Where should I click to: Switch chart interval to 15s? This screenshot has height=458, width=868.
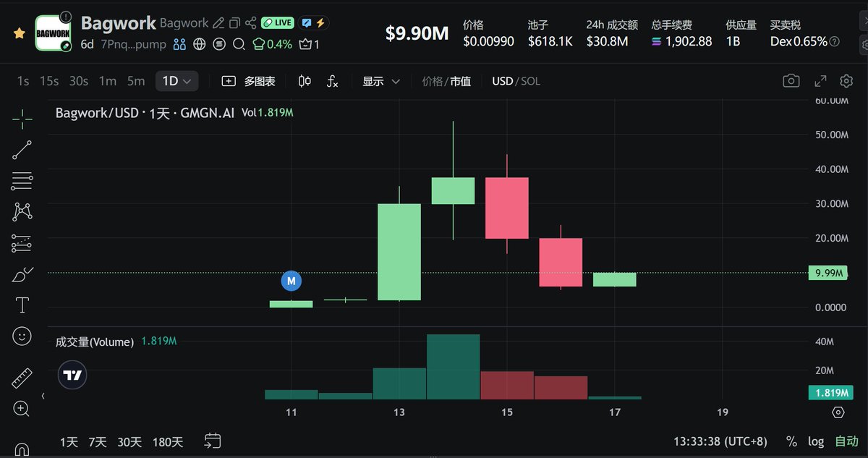tap(49, 81)
